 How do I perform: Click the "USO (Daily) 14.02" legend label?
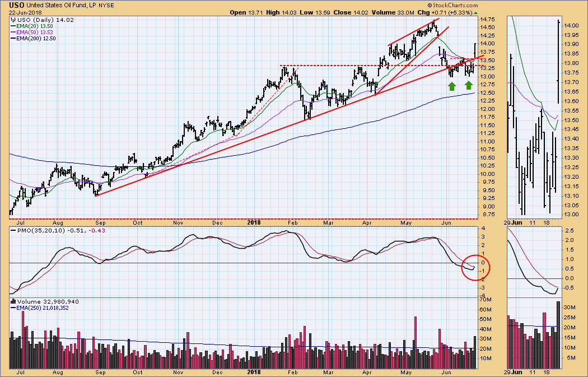click(46, 20)
